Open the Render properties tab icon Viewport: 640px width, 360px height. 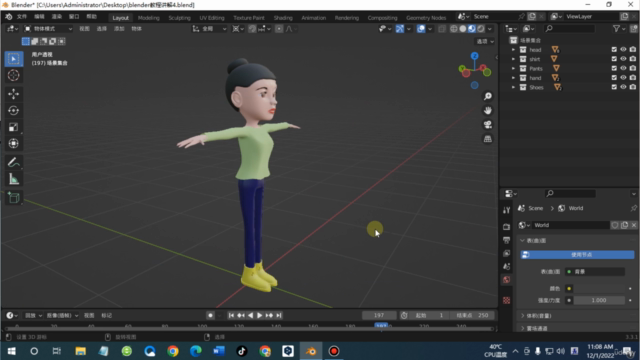pos(507,227)
